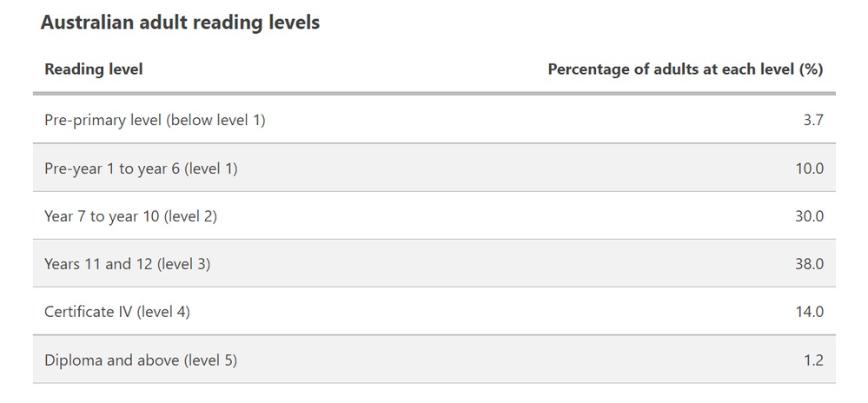Click the '(level 5)' text in the Diploma row

point(210,360)
